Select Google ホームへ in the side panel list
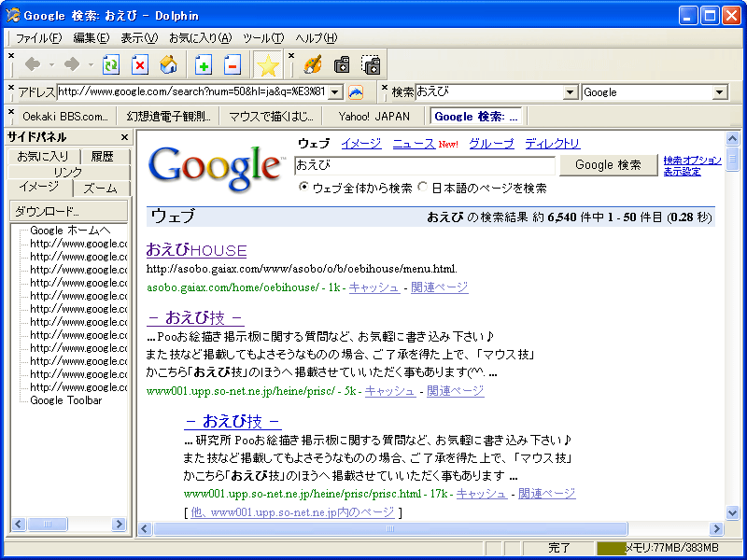747x560 pixels. click(70, 231)
